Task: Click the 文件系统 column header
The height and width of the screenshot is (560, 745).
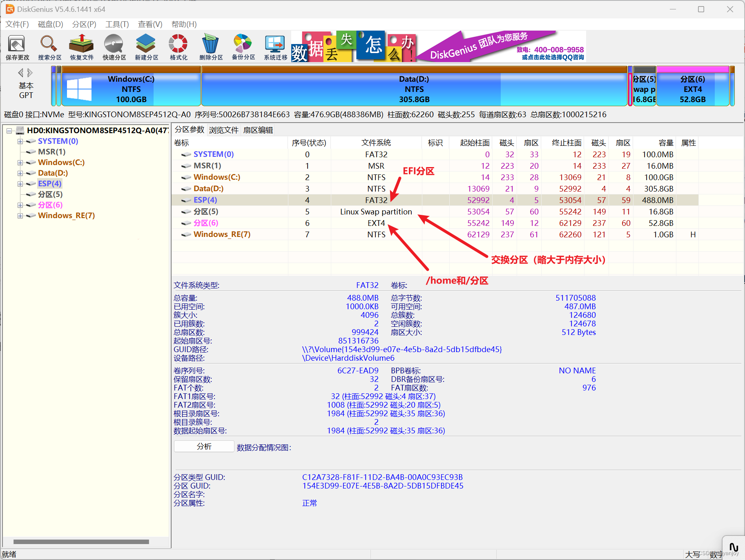Action: (x=376, y=143)
